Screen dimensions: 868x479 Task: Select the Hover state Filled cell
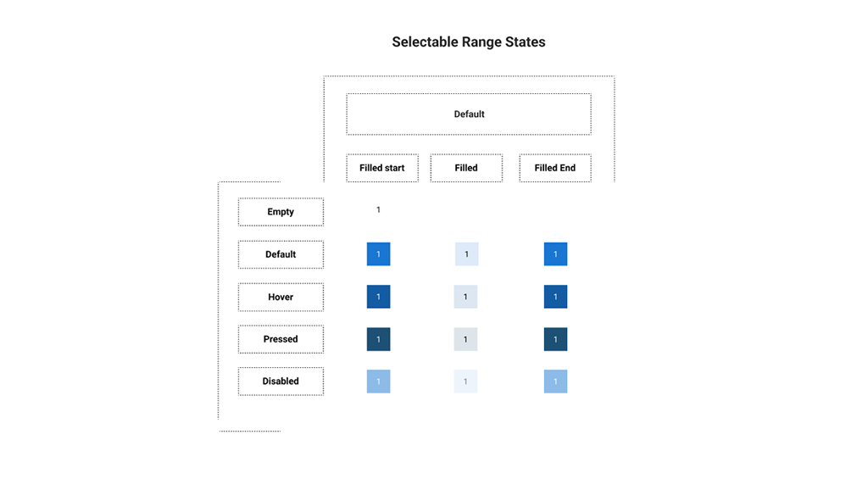(465, 297)
